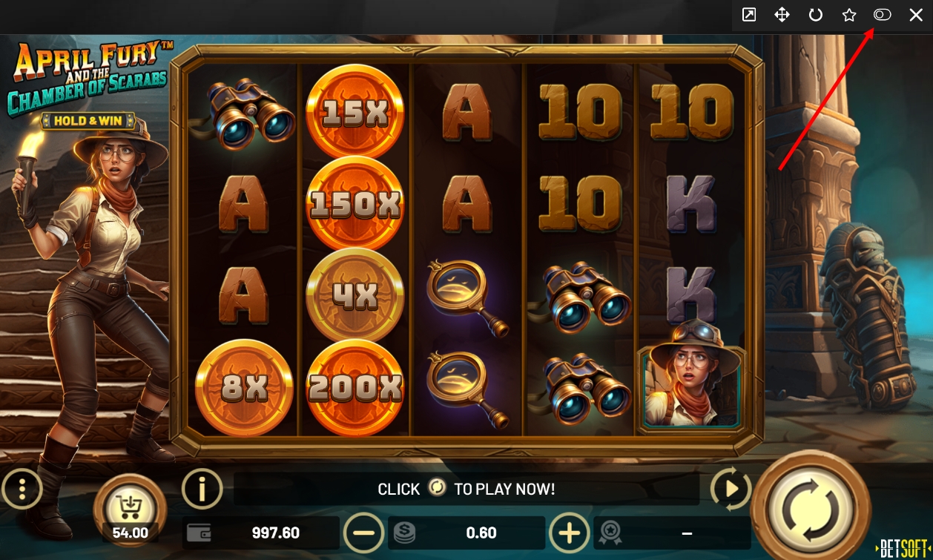This screenshot has width=933, height=560.
Task: Toggle the demo mode switch
Action: click(x=882, y=15)
